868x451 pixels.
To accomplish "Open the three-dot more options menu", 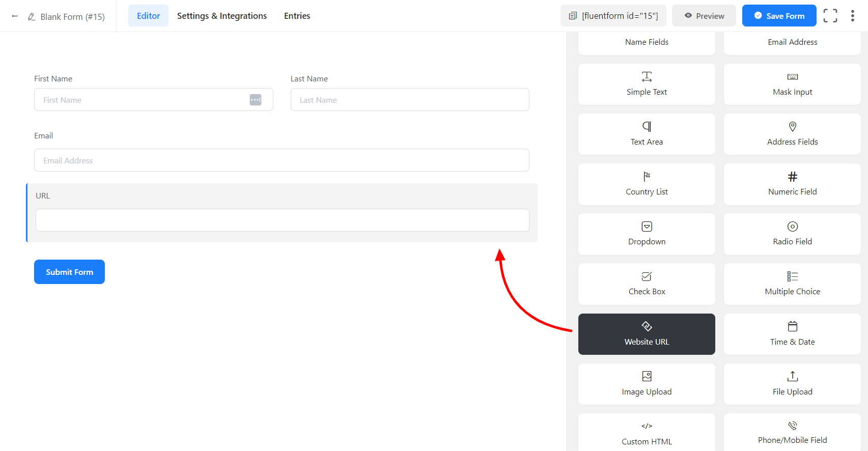I will tap(852, 16).
